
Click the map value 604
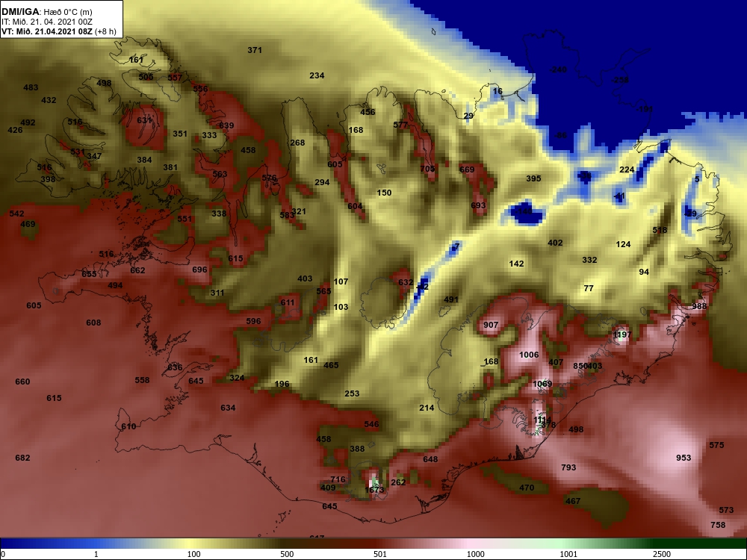[355, 206]
